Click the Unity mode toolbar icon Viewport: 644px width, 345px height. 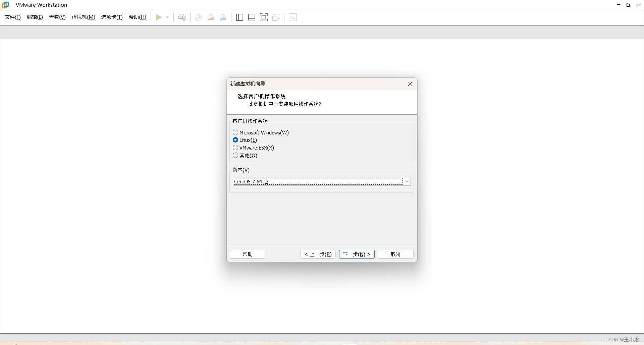click(x=276, y=17)
